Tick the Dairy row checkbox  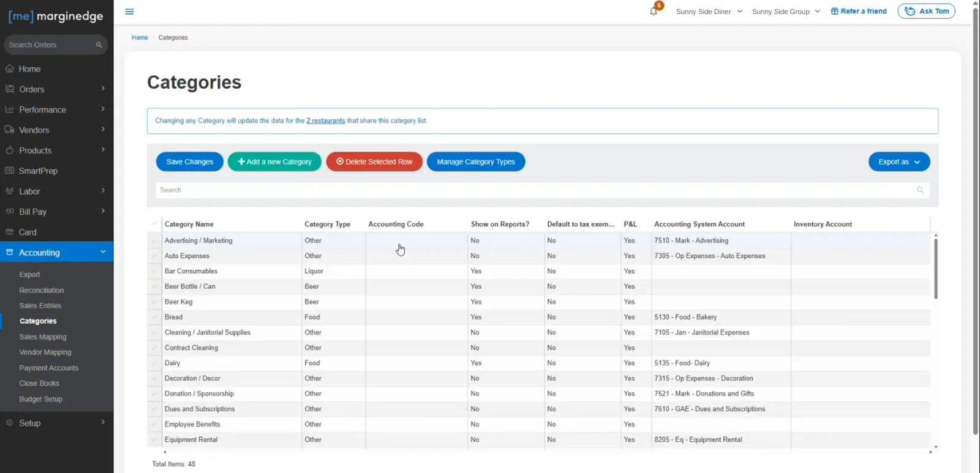(x=154, y=363)
